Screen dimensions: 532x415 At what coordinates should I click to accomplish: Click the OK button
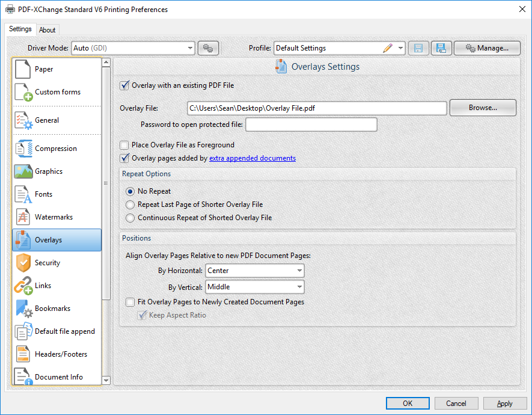[408, 404]
